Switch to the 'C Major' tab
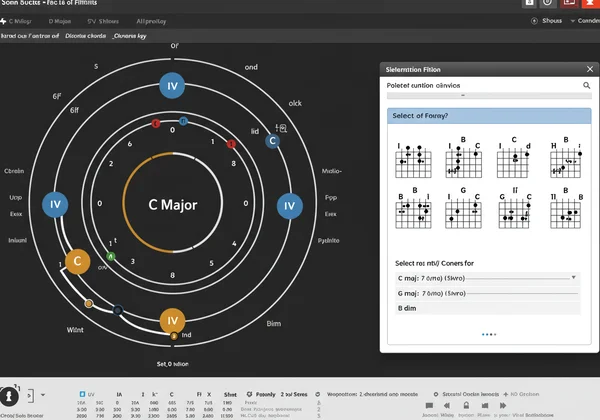Screen dimensions: 600x420 tap(20, 21)
